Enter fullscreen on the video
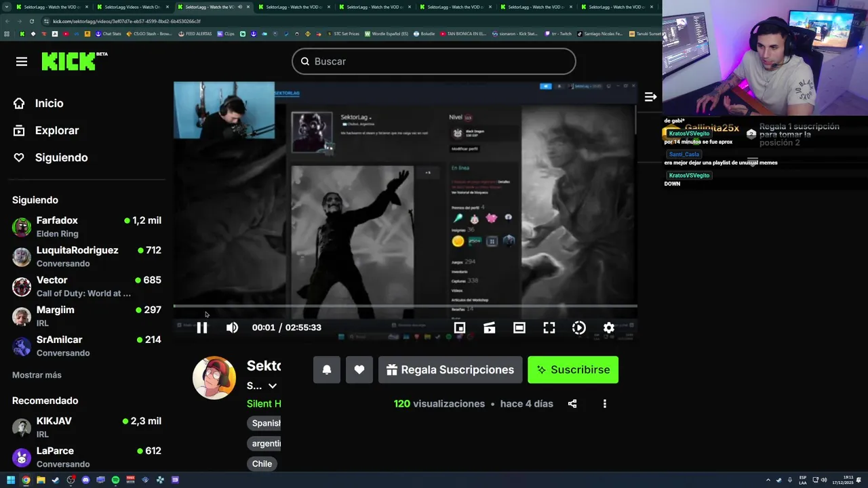Image resolution: width=868 pixels, height=488 pixels. [549, 328]
